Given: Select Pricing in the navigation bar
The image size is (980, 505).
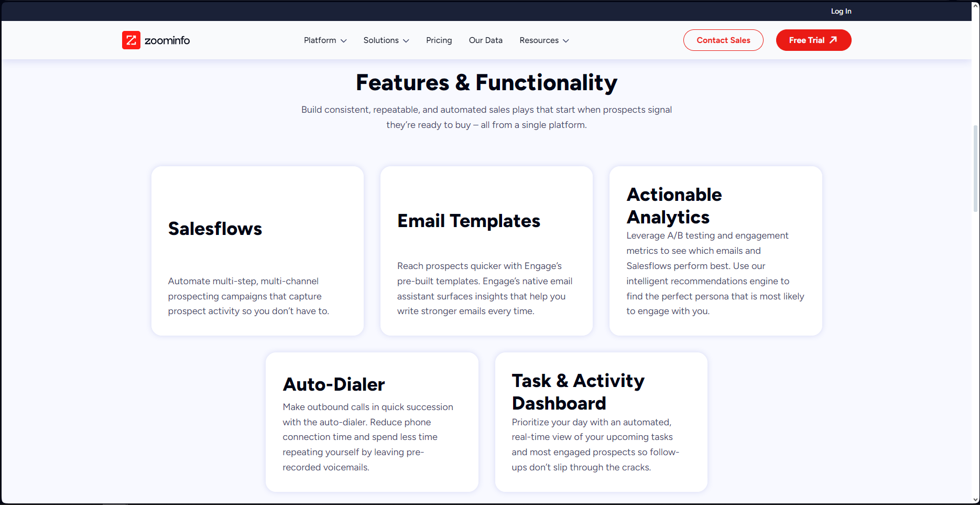Looking at the screenshot, I should tap(439, 40).
